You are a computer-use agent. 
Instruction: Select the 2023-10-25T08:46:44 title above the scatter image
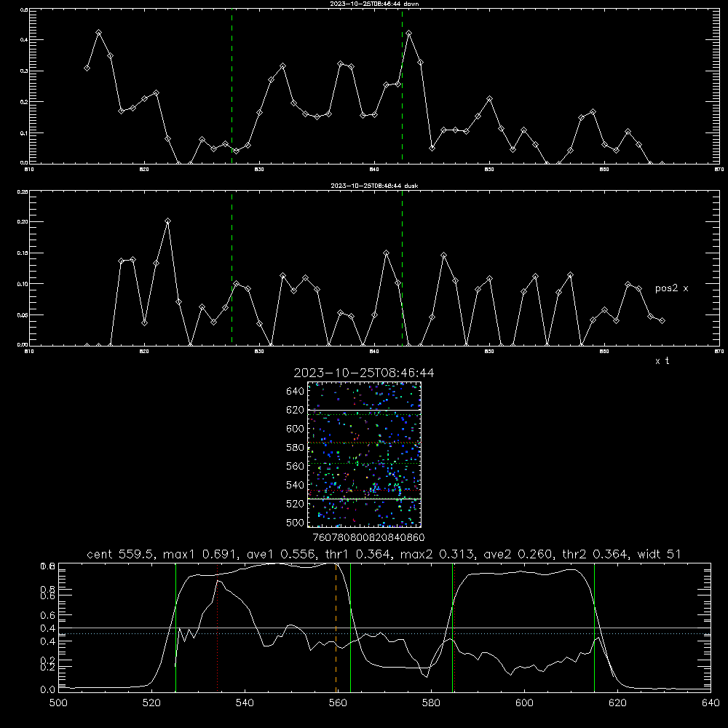click(x=364, y=373)
